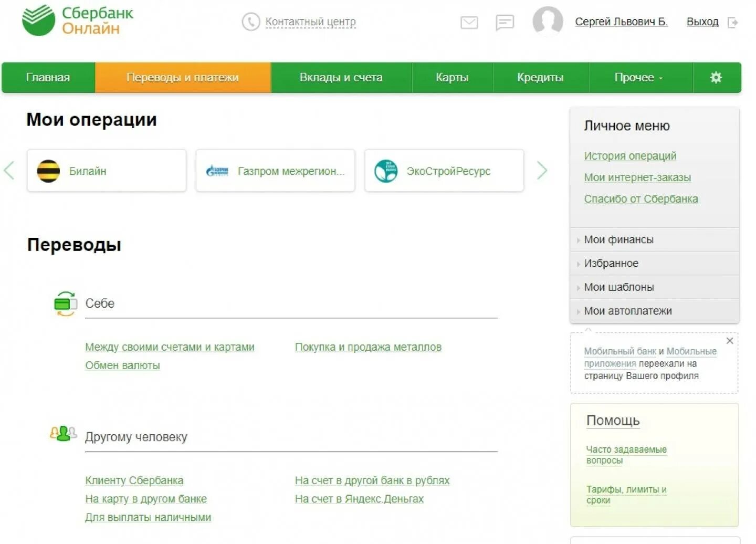Show next operations with right arrow
This screenshot has width=756, height=544.
click(542, 170)
